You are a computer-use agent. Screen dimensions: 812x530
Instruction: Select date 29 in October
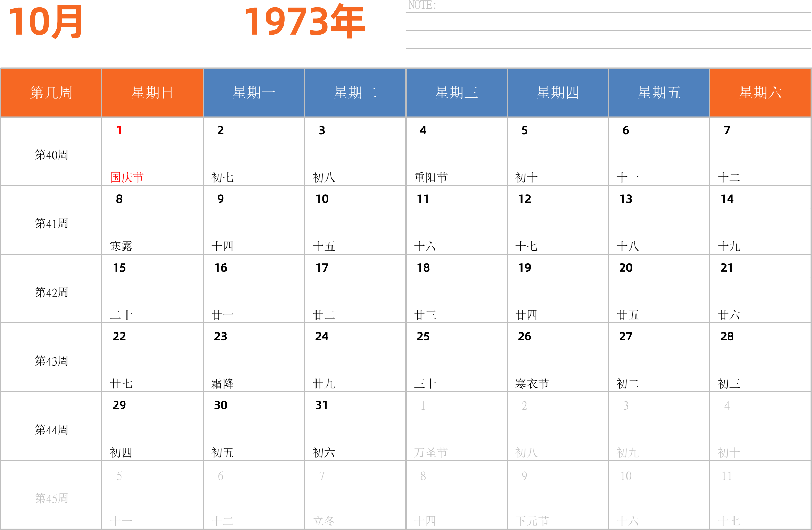119,405
